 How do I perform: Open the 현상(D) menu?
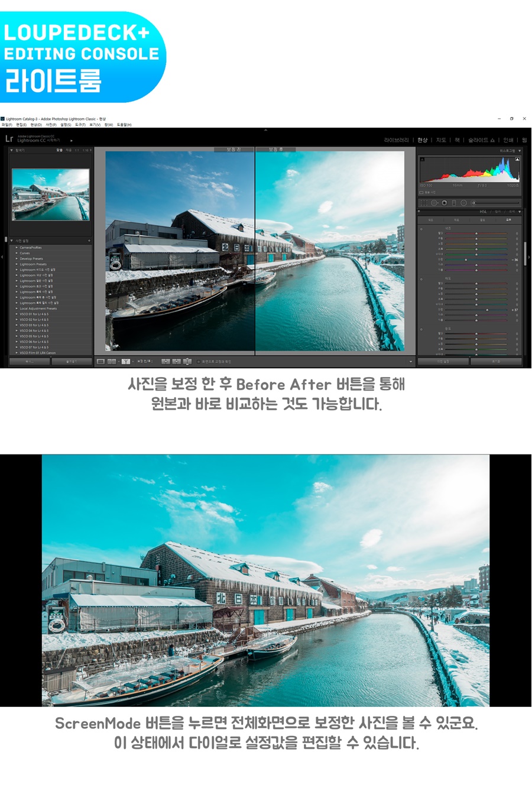(36, 125)
